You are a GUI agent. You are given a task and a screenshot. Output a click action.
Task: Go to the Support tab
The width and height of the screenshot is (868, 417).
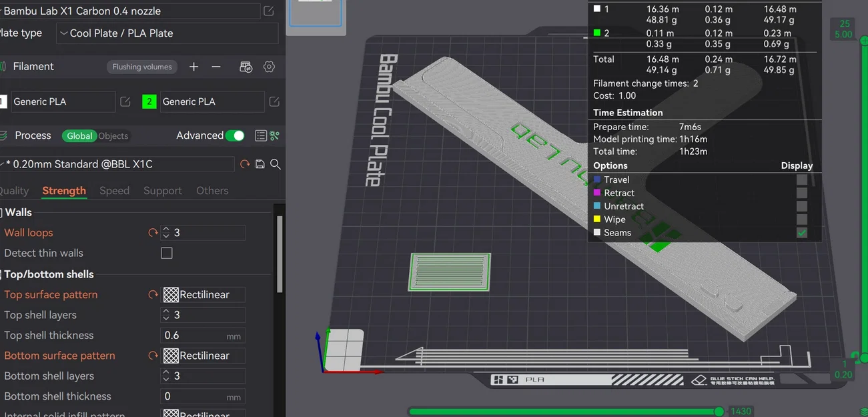(163, 191)
